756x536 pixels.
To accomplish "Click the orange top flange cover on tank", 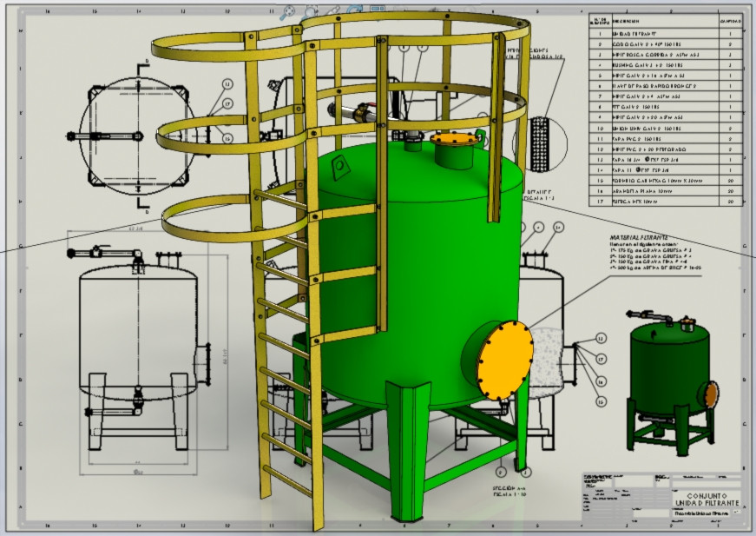I will (454, 139).
